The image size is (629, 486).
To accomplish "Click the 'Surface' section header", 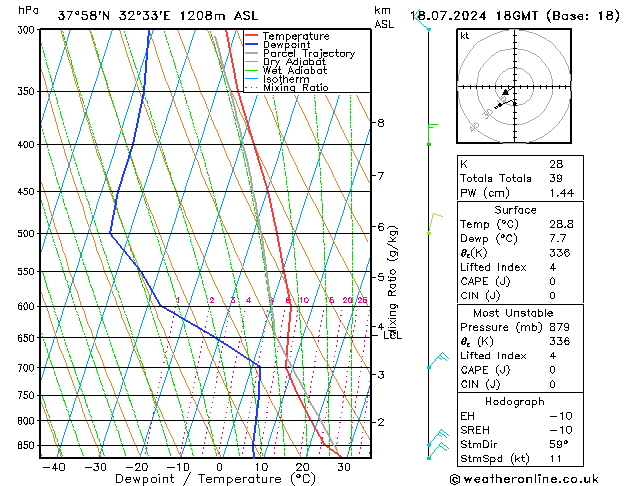I will tap(515, 210).
